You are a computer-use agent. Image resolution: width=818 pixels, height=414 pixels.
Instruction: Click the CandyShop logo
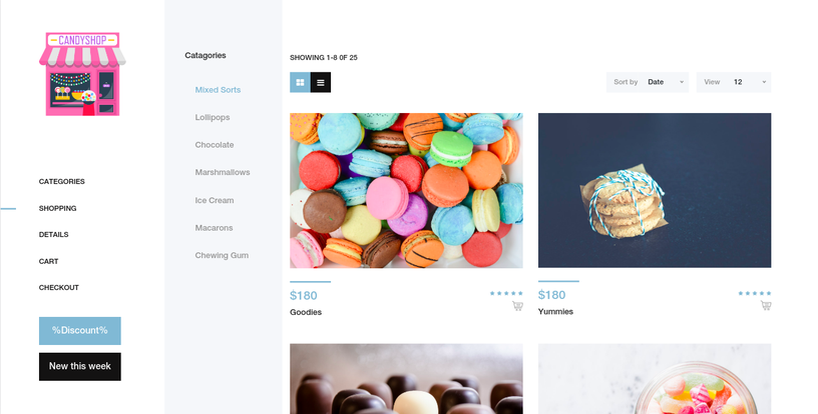82,74
